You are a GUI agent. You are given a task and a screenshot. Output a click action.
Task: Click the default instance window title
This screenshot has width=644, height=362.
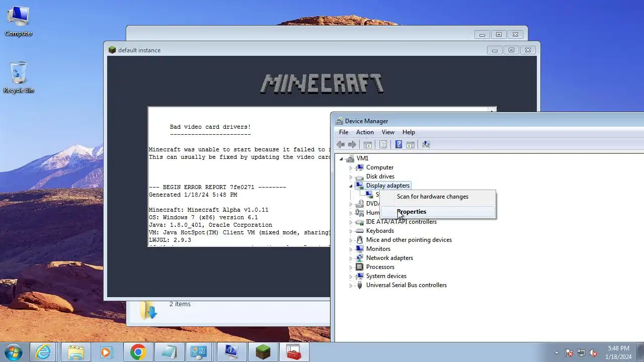pos(139,50)
